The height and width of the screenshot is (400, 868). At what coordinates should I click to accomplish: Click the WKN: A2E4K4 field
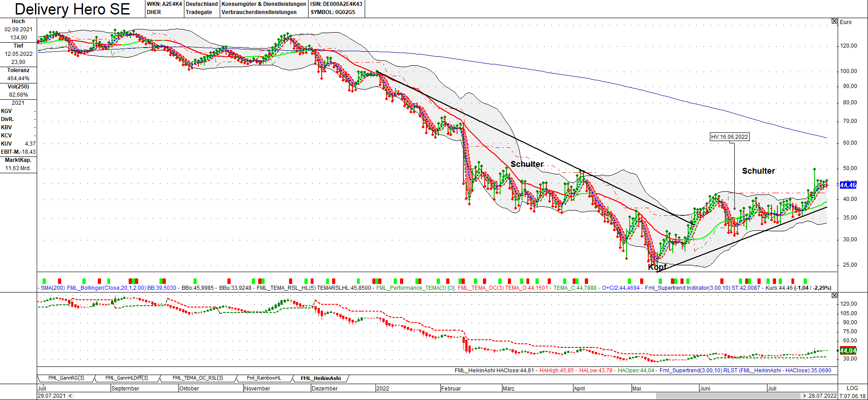click(x=164, y=4)
